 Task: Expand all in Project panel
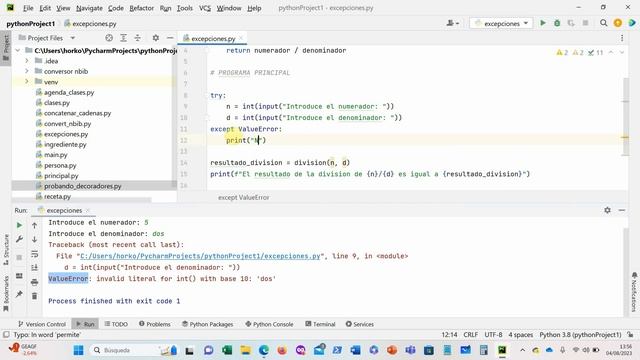coord(123,38)
